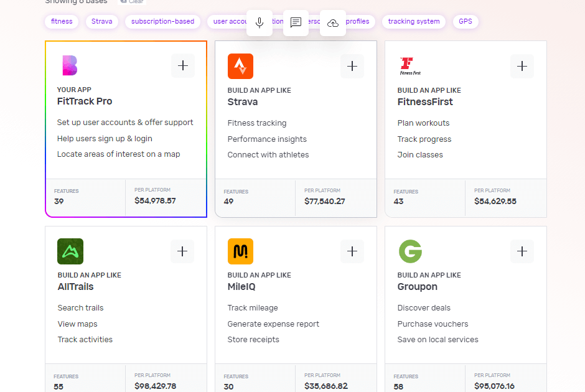This screenshot has width=585, height=392.
Task: Select the Strava tag chip
Action: pos(102,22)
